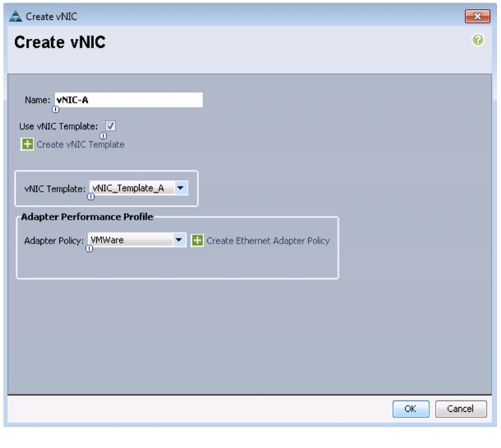Viewport: 501px width, 448px height.
Task: Dismiss the dialog with Cancel
Action: [x=460, y=408]
